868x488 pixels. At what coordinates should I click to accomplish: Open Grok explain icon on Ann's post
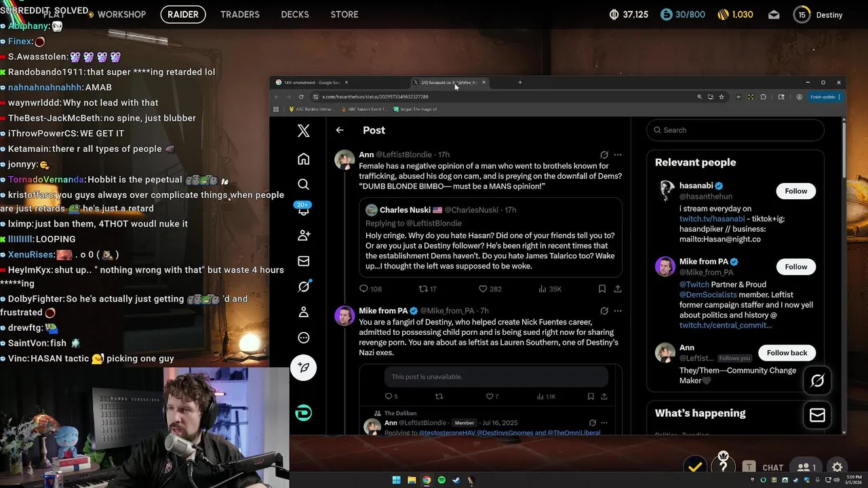[x=604, y=155]
